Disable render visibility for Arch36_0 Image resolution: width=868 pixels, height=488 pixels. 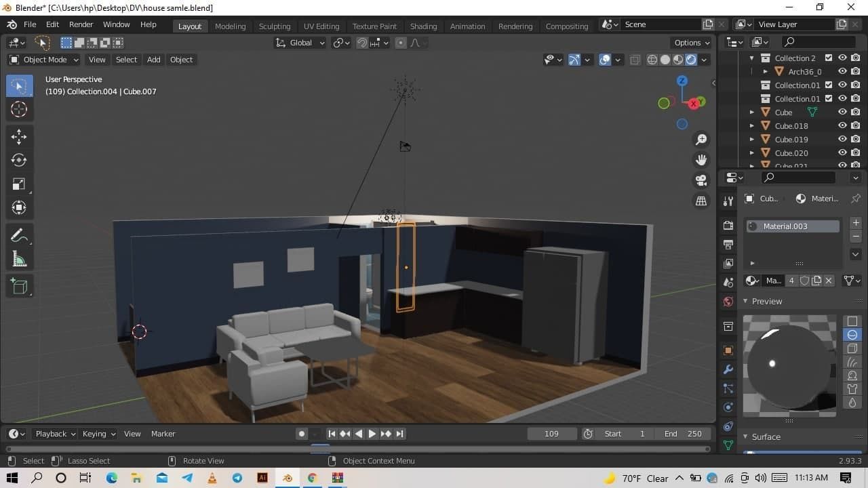tap(855, 71)
